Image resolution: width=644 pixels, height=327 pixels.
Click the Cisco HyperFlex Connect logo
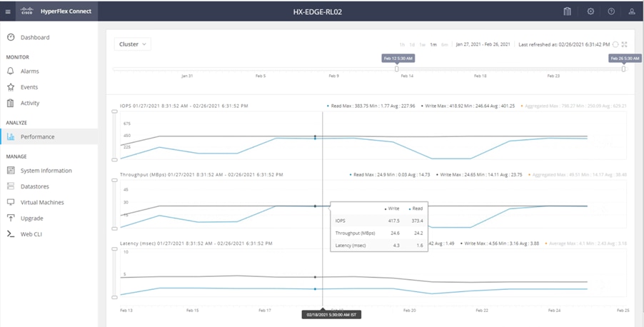(x=56, y=11)
